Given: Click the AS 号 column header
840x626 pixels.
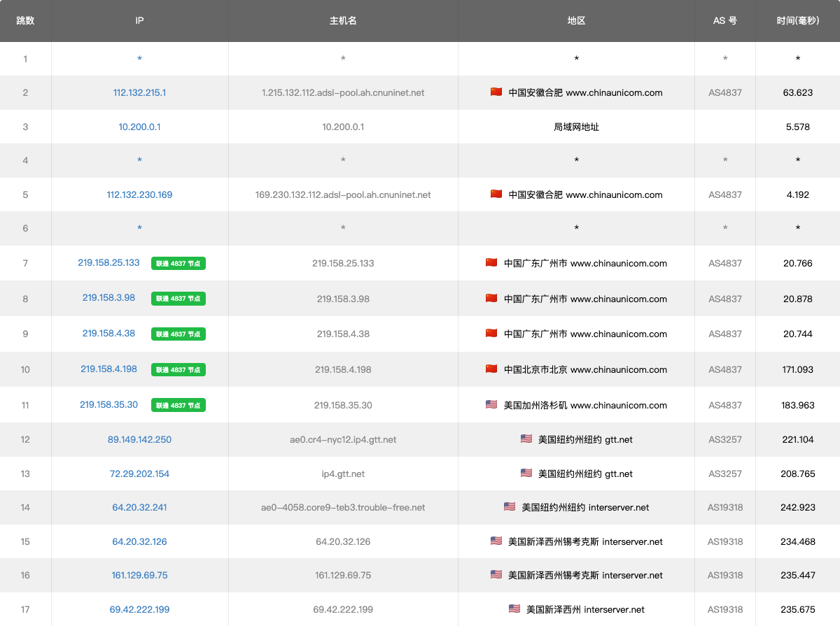Looking at the screenshot, I should point(725,20).
